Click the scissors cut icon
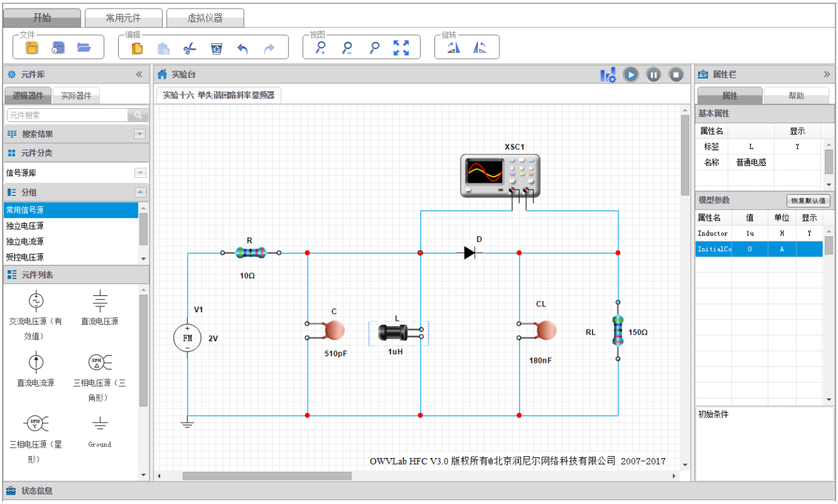Image resolution: width=838 pixels, height=504 pixels. click(x=190, y=49)
